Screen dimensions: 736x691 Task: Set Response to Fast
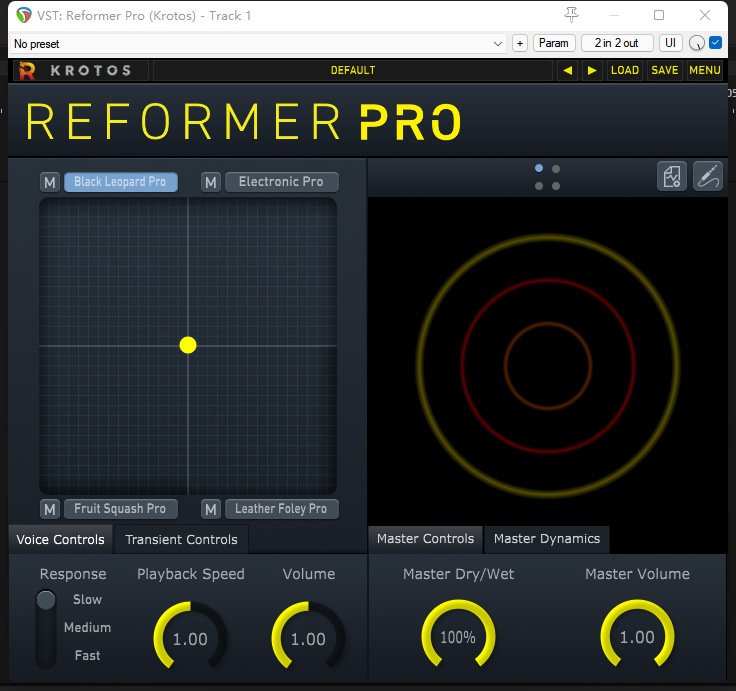[87, 655]
